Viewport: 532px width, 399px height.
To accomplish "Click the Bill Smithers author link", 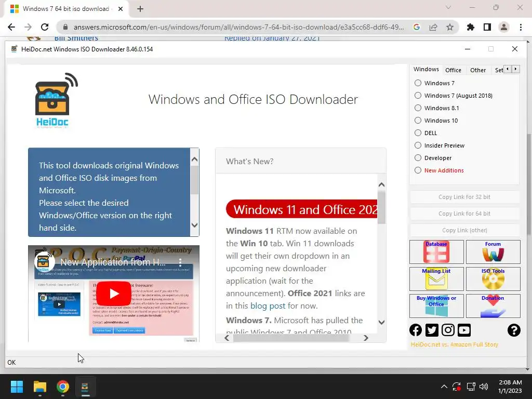I will (76, 38).
